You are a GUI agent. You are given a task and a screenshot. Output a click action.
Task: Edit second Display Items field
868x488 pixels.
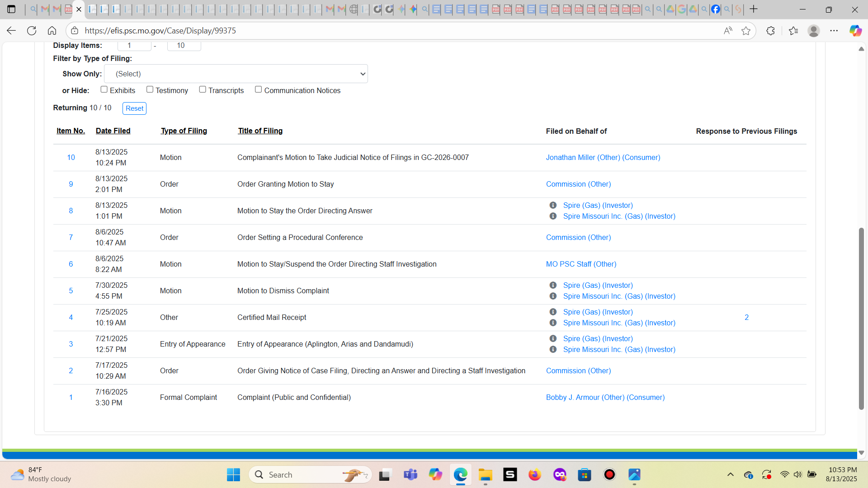pos(184,46)
